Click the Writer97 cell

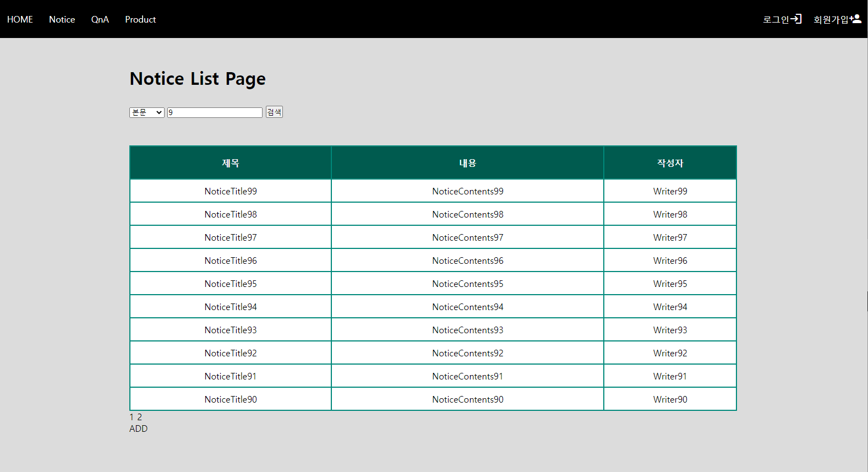pyautogui.click(x=670, y=237)
